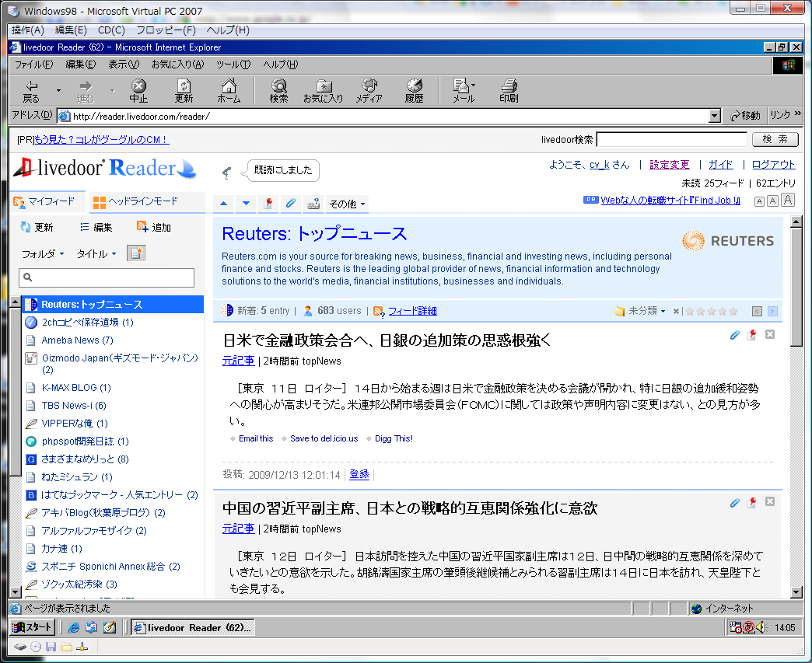Viewport: 812px width, 663px height.
Task: Pin the second article 中国の習近平副主席
Action: click(752, 502)
